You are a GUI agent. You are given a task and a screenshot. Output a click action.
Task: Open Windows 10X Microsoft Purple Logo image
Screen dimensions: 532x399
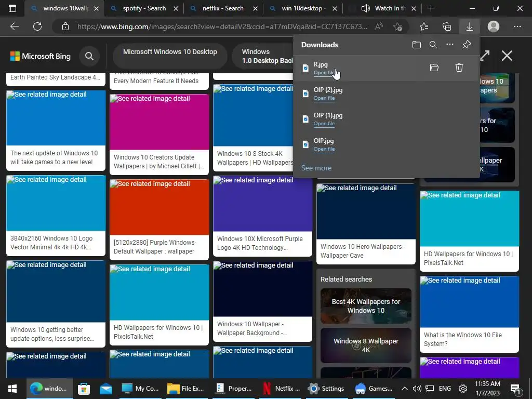pyautogui.click(x=262, y=216)
